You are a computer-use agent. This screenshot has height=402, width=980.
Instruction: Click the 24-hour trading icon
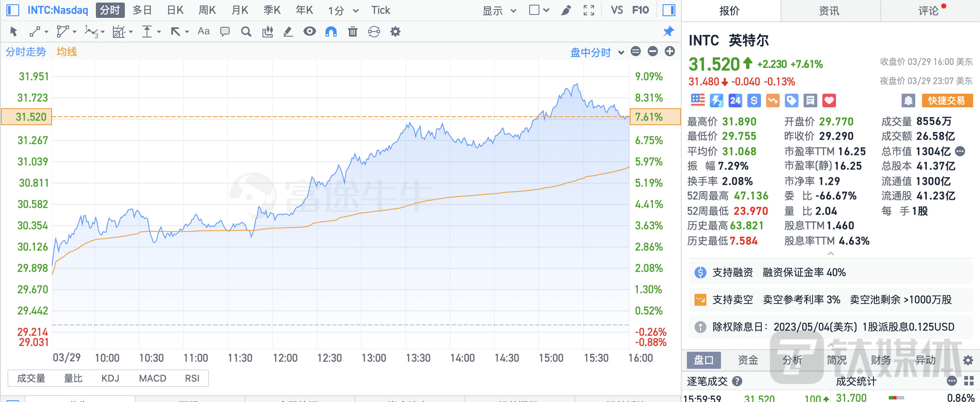pyautogui.click(x=735, y=100)
